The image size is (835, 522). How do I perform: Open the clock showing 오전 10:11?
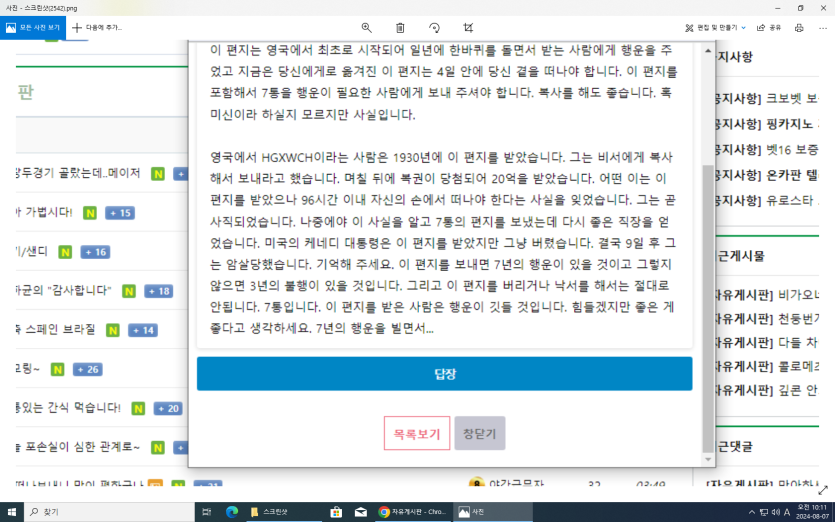[813, 512]
